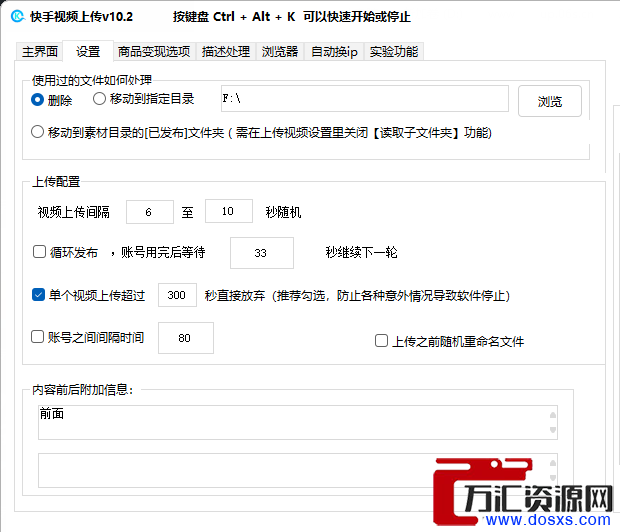Click up arrow of 前面 box scrollbar
Image resolution: width=620 pixels, height=532 pixels.
point(553,415)
